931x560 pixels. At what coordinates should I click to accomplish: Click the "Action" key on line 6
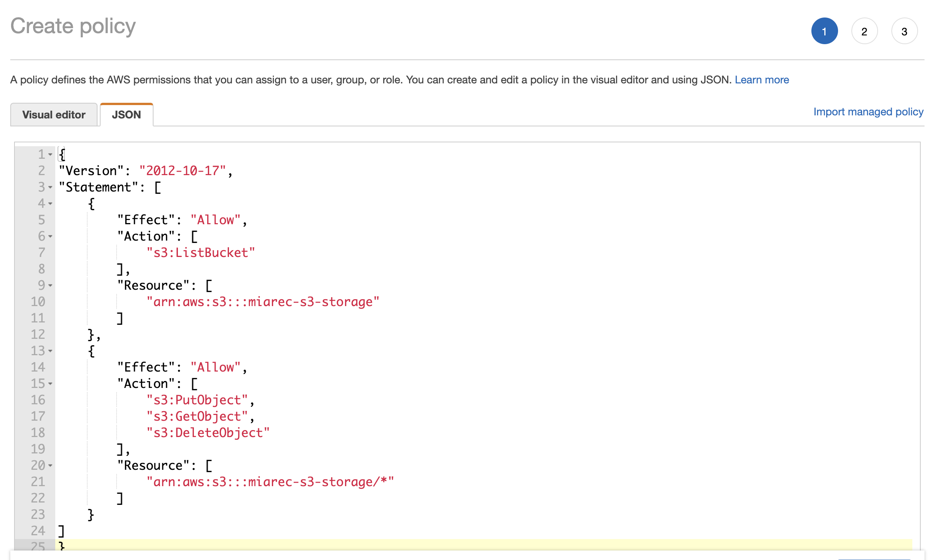146,236
